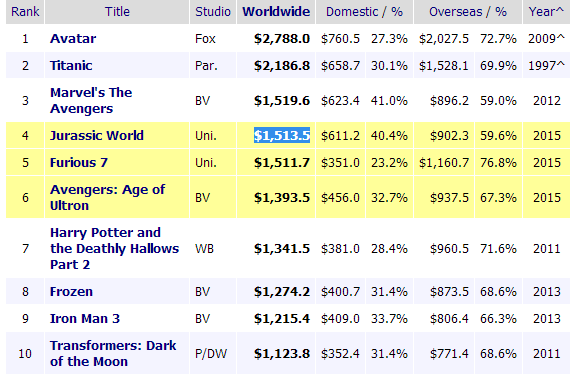Sort by Domestic / % header

(x=364, y=12)
